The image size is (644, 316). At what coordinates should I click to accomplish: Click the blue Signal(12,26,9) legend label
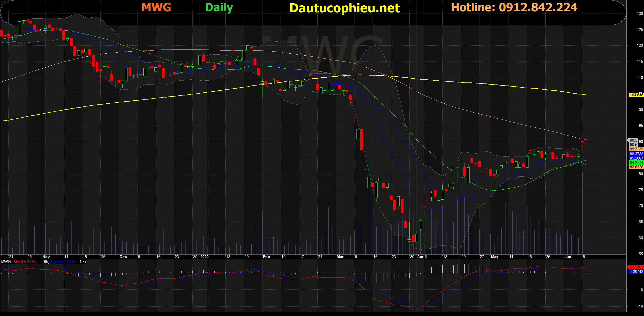pyautogui.click(x=62, y=262)
